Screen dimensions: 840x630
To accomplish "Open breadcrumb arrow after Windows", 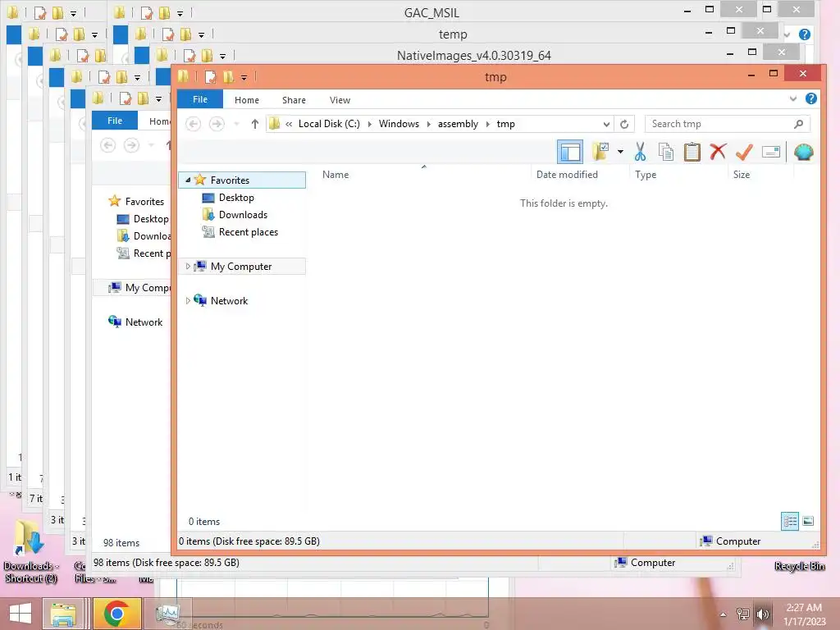I will (428, 124).
